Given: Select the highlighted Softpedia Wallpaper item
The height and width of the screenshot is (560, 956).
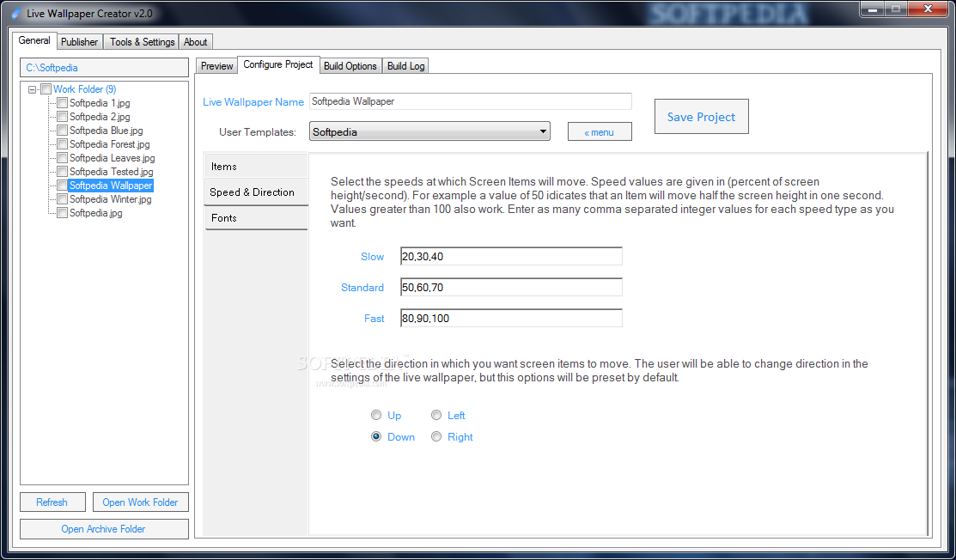Looking at the screenshot, I should [x=111, y=186].
